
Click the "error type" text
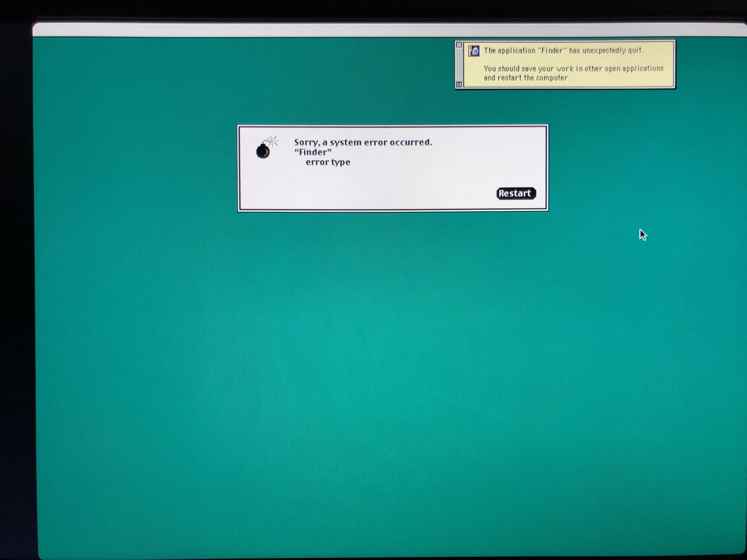[x=328, y=162]
